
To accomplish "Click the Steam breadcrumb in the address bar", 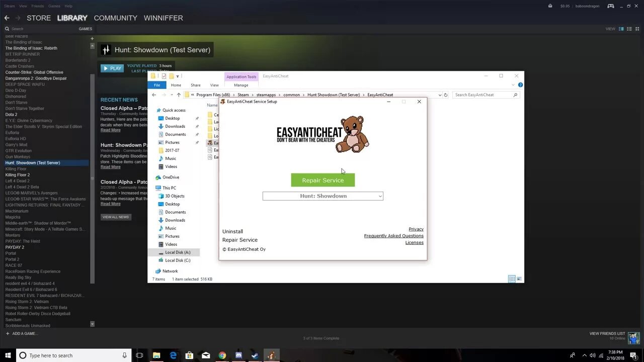I will (x=244, y=95).
